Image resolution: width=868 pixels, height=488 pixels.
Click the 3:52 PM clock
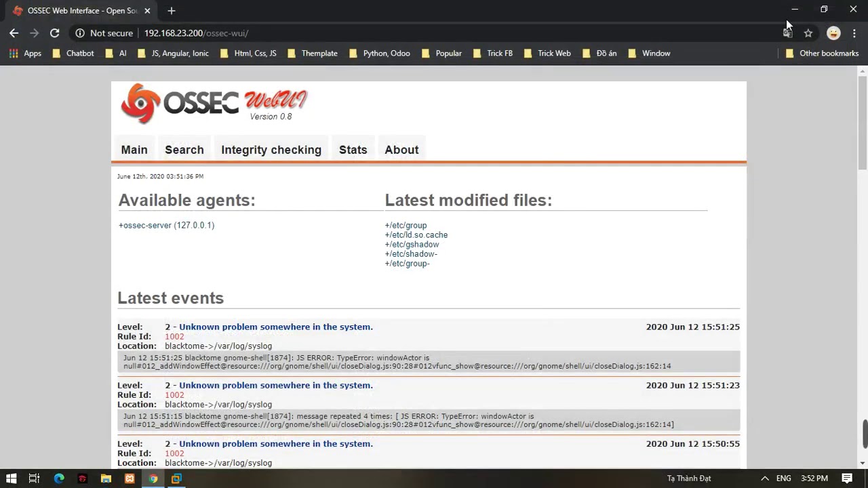pos(814,479)
